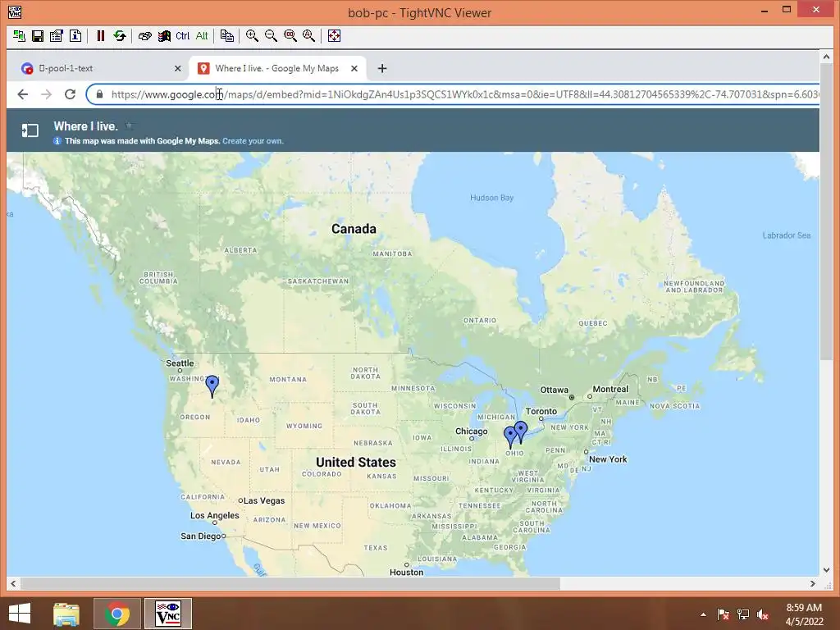Click the muted speaker tray icon
The height and width of the screenshot is (630, 840).
click(x=763, y=614)
